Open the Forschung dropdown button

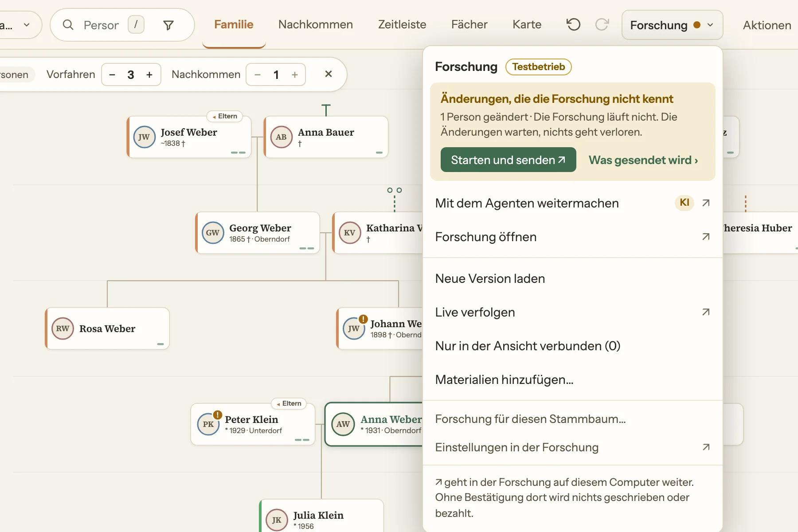[672, 25]
